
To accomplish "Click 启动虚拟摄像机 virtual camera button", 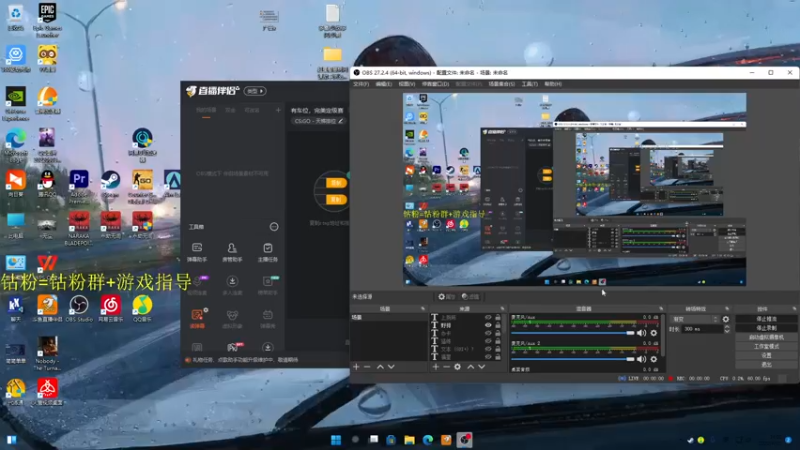I will pyautogui.click(x=766, y=337).
